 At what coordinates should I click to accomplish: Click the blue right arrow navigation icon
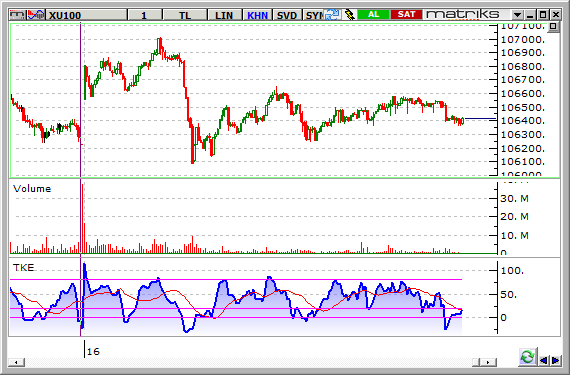click(556, 360)
